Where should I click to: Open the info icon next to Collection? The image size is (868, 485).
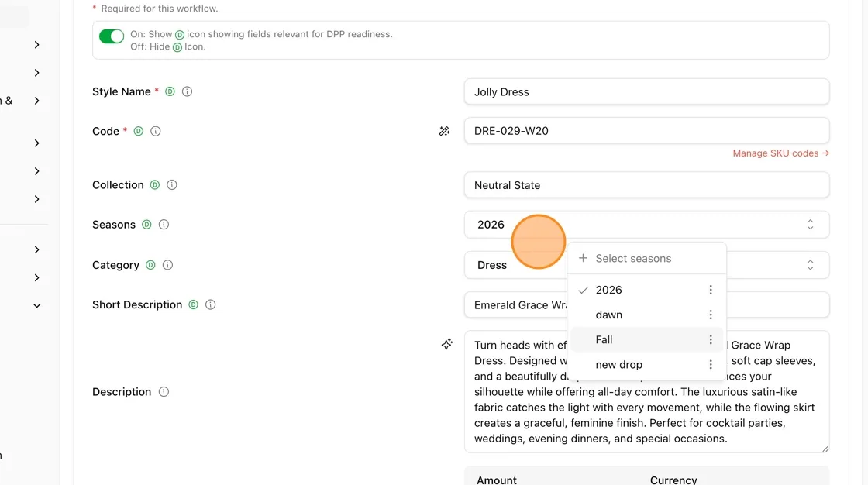click(x=172, y=185)
